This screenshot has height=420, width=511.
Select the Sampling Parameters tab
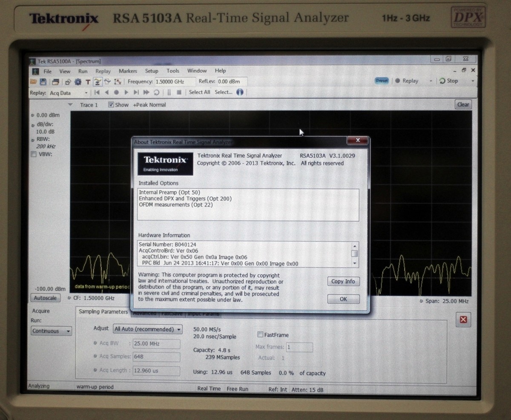[x=103, y=312]
